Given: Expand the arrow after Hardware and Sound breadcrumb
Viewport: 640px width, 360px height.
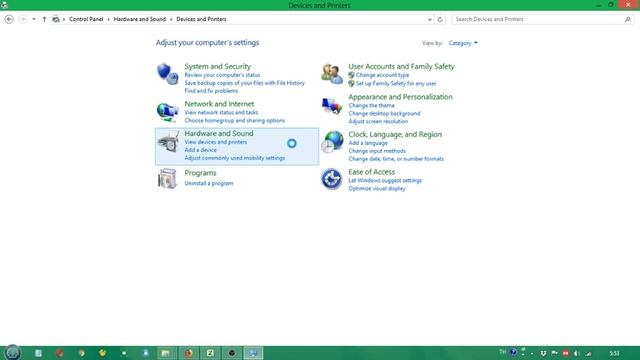Looking at the screenshot, I should click(171, 19).
